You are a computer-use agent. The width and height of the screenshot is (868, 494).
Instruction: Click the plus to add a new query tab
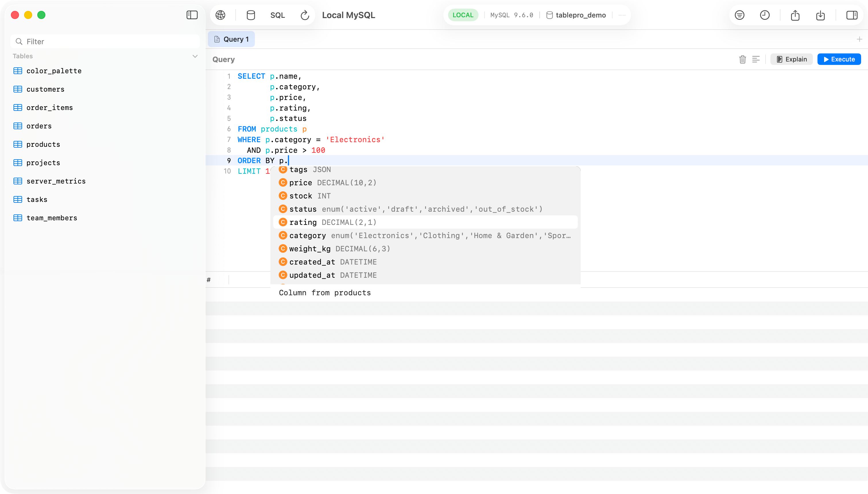tap(860, 39)
